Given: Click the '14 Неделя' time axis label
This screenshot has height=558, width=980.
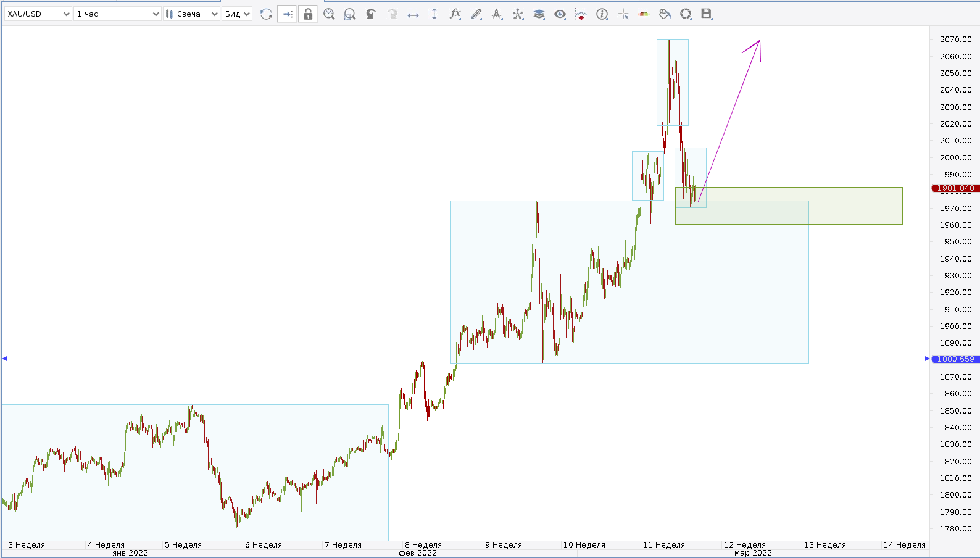Looking at the screenshot, I should (x=905, y=545).
